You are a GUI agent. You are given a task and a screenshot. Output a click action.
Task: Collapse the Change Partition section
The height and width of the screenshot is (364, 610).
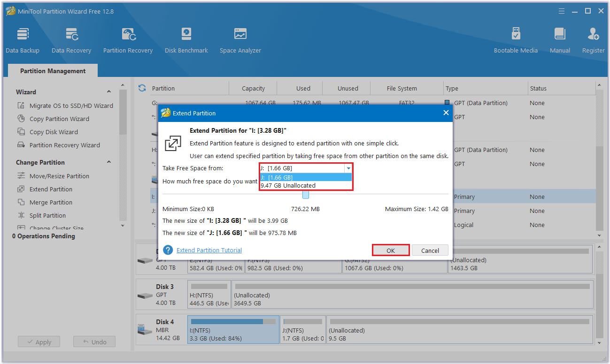[109, 162]
